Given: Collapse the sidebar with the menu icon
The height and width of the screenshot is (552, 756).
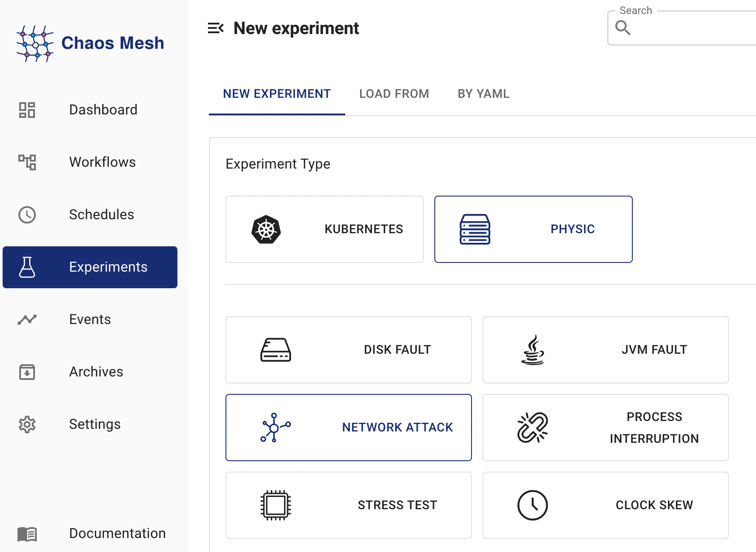Looking at the screenshot, I should [215, 28].
